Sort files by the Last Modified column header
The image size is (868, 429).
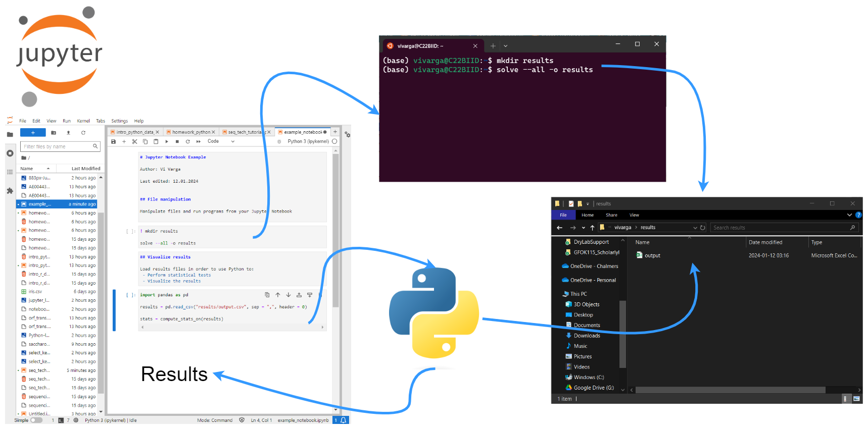pyautogui.click(x=86, y=169)
